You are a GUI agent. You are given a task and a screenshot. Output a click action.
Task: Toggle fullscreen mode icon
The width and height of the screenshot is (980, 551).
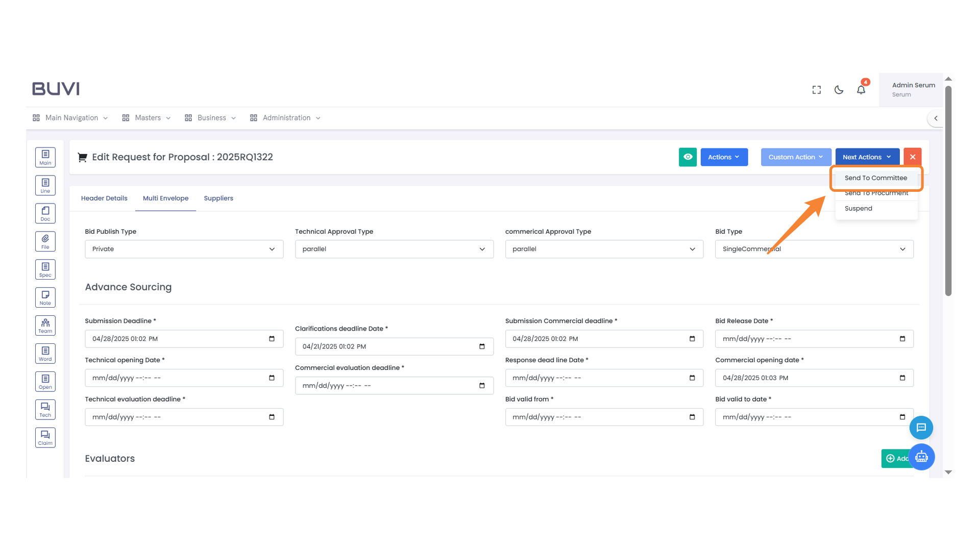coord(817,90)
